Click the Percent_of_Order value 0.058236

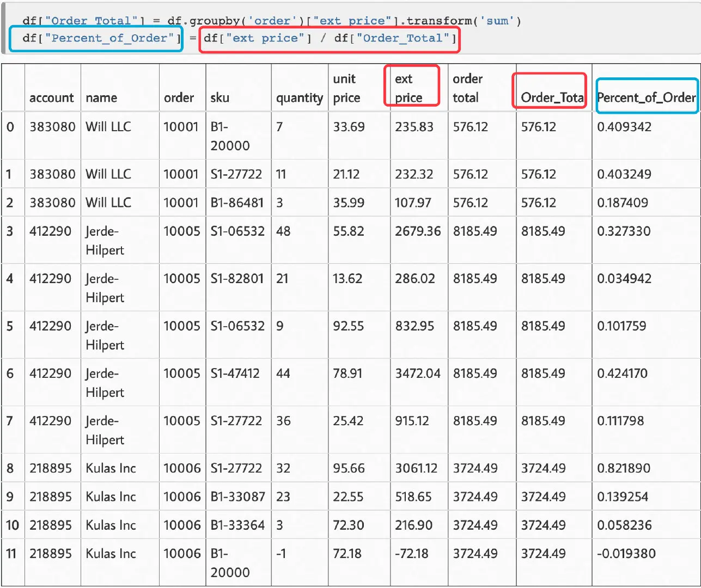coord(624,525)
